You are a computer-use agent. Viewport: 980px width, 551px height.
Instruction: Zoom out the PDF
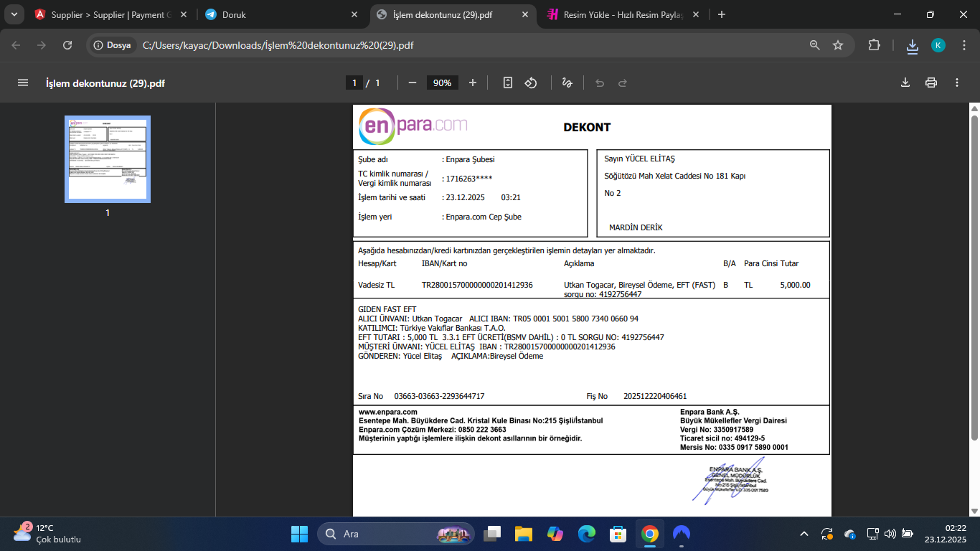[413, 83]
